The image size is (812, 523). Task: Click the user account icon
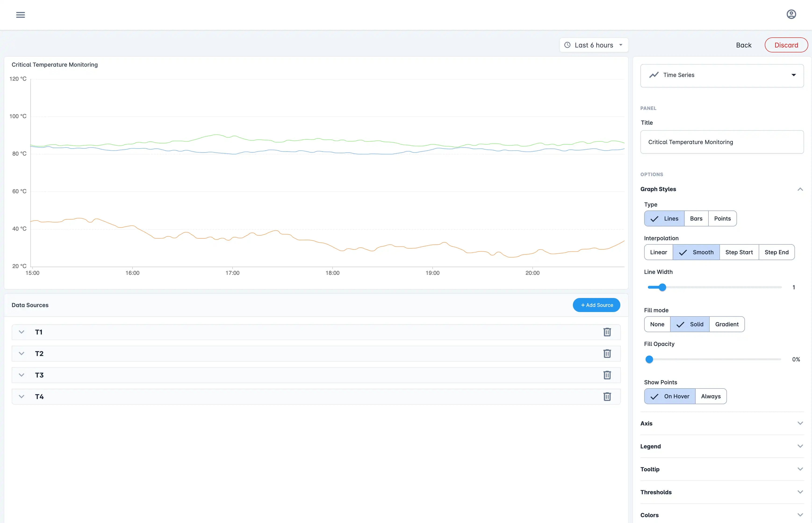point(791,14)
